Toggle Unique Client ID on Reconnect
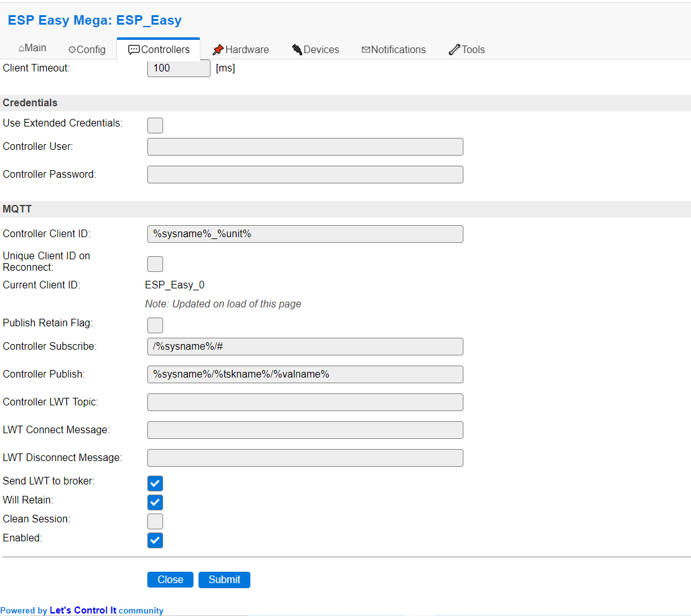The height and width of the screenshot is (616, 691). click(155, 264)
